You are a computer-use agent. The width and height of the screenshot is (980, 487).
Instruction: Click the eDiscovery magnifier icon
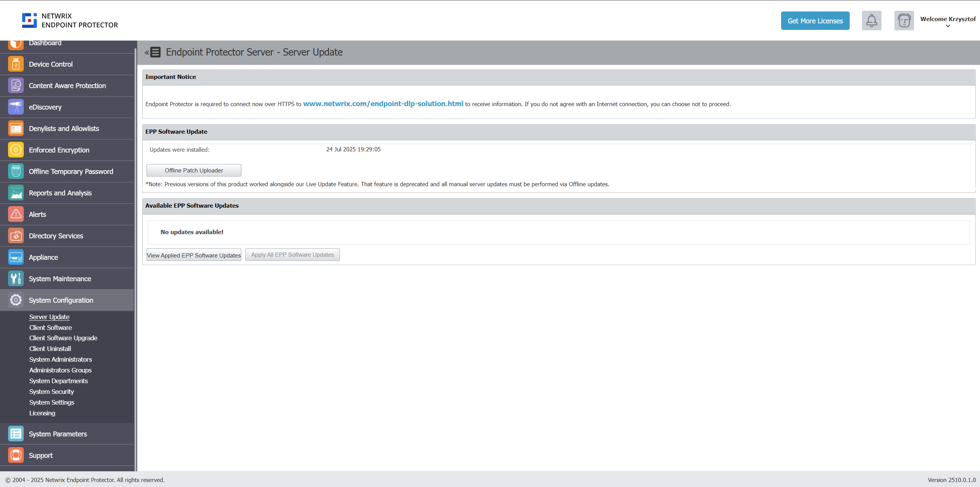click(x=16, y=107)
